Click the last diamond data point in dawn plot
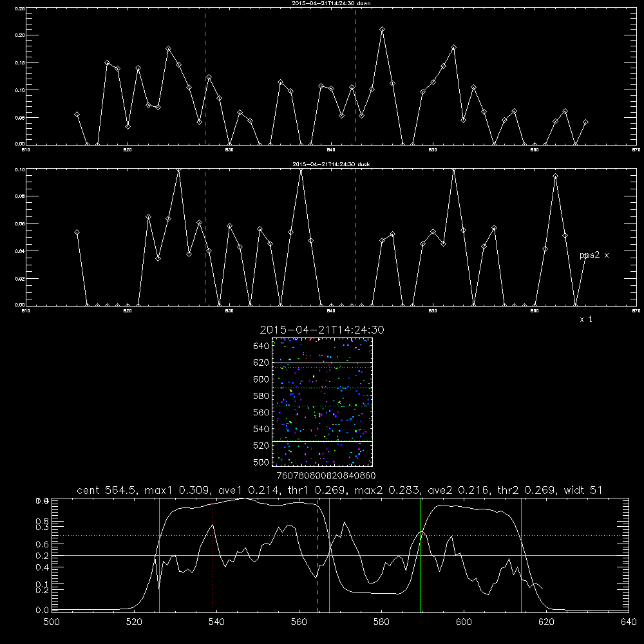The image size is (644, 644). [585, 122]
